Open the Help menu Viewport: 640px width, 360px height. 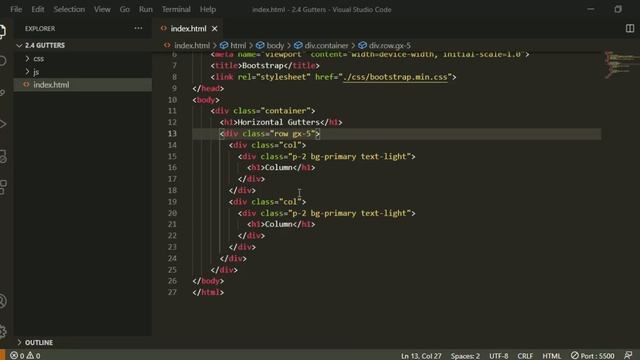pos(207,9)
